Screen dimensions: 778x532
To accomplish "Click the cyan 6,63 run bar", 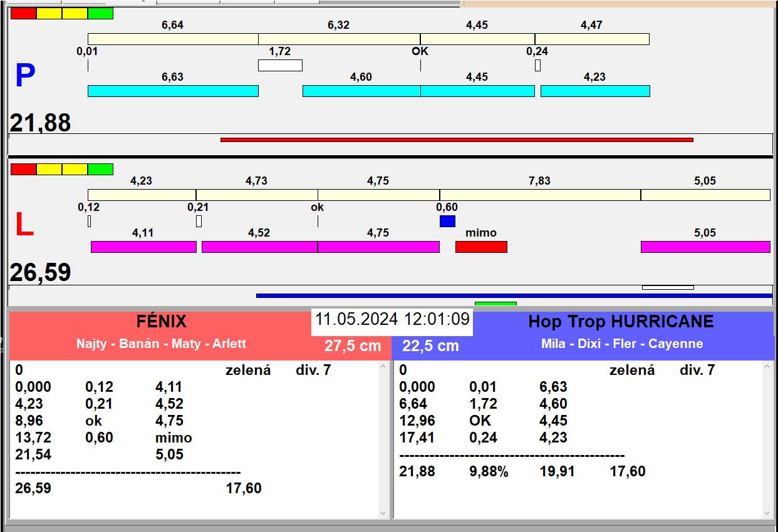I will pyautogui.click(x=173, y=91).
